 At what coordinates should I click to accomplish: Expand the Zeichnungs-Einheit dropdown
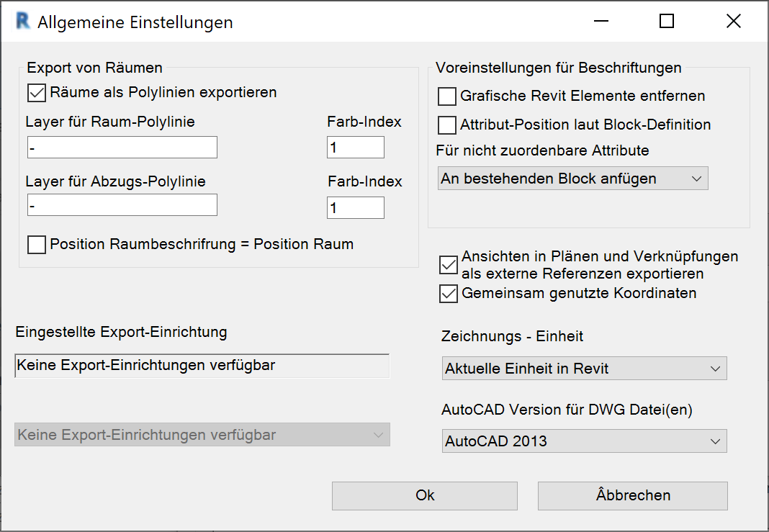(584, 369)
